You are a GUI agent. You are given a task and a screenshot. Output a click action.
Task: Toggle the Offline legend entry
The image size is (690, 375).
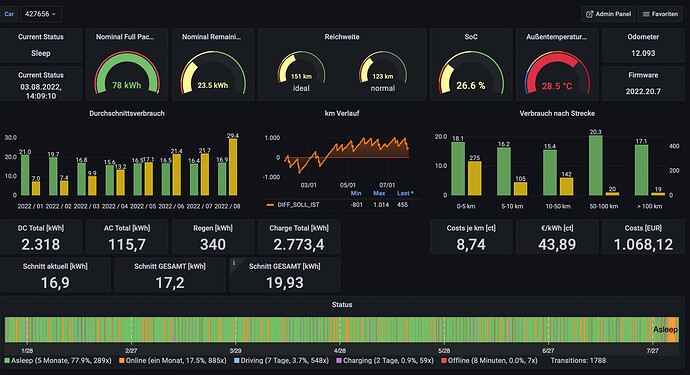click(489, 360)
